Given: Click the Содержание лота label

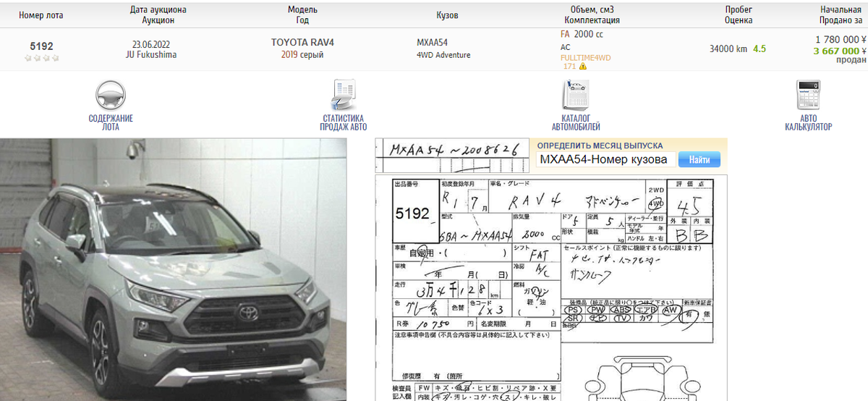Looking at the screenshot, I should (x=111, y=122).
